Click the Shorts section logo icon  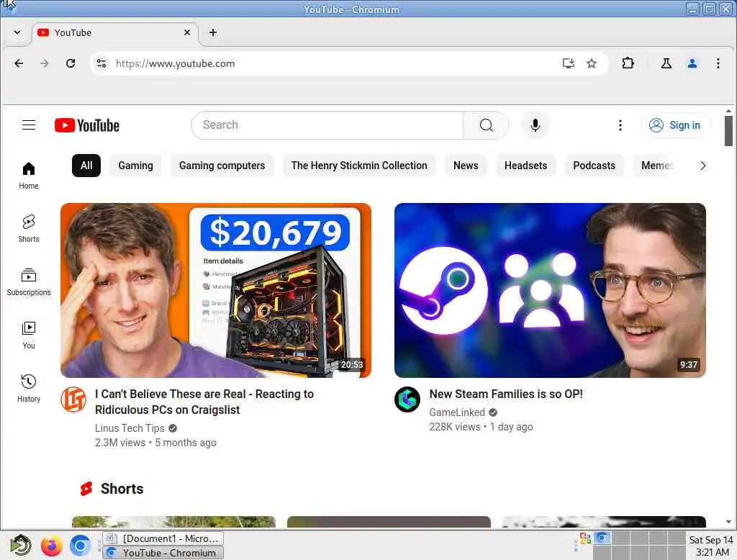(86, 489)
